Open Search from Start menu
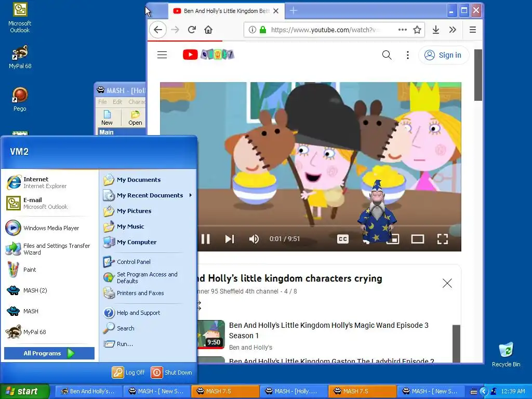The image size is (532, 399). pyautogui.click(x=148, y=328)
